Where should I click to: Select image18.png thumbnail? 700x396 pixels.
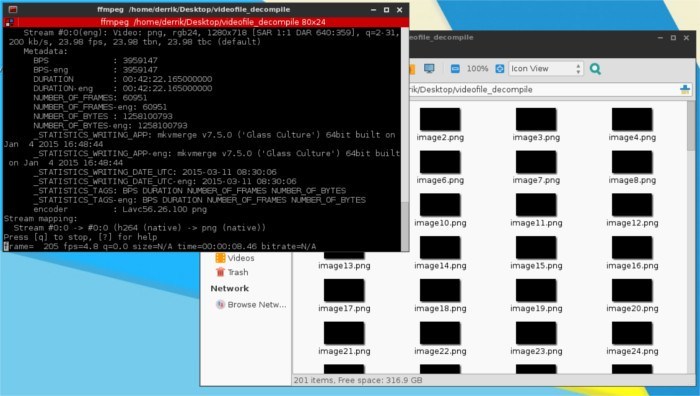pos(440,291)
